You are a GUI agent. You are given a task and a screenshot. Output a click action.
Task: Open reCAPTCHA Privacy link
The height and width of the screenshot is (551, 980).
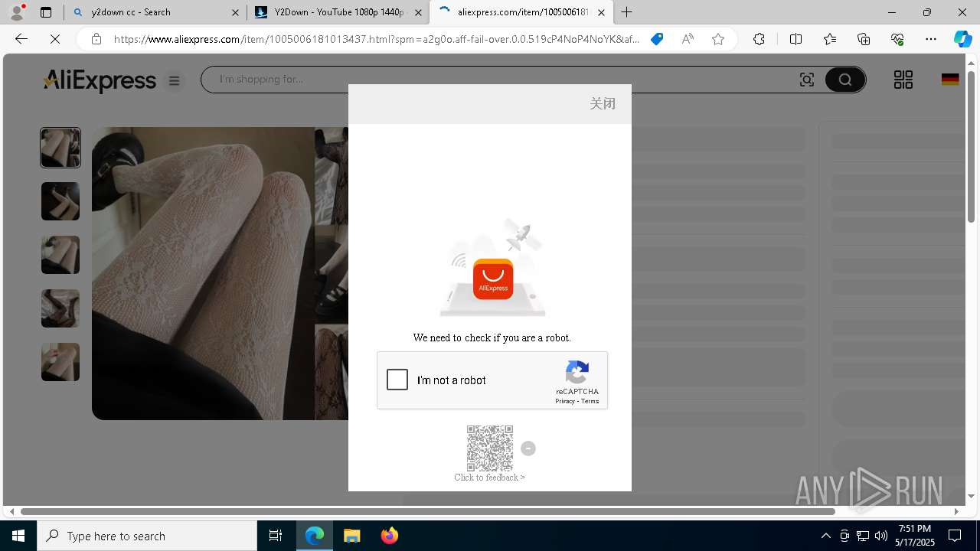click(x=565, y=401)
